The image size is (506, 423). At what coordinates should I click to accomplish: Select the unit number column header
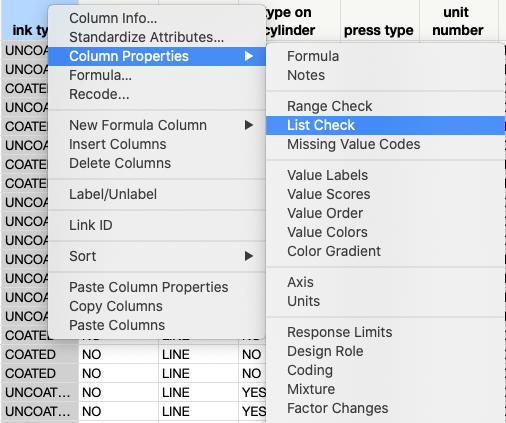click(458, 21)
